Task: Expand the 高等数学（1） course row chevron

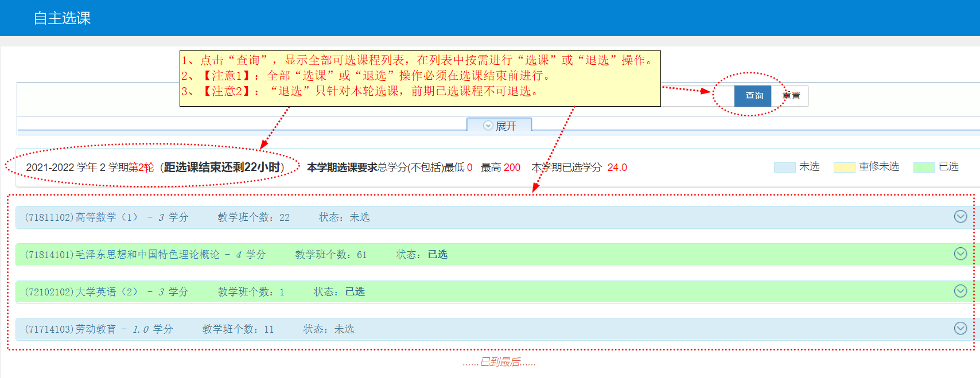Action: pyautogui.click(x=960, y=216)
